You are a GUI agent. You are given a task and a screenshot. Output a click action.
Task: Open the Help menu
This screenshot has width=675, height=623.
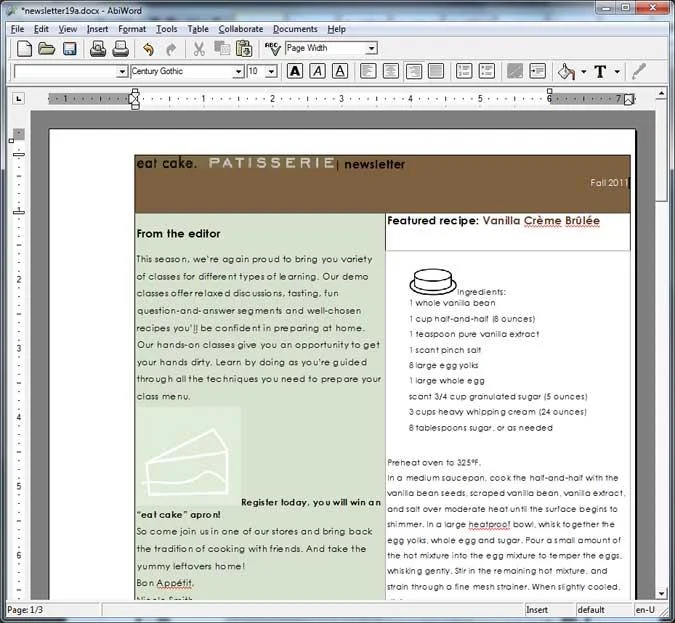[337, 29]
